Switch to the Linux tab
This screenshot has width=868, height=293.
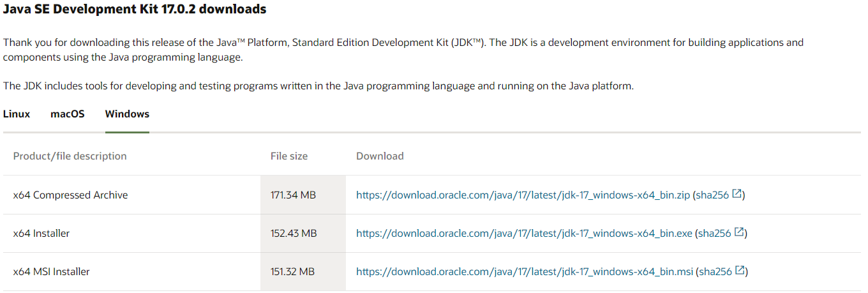point(17,114)
